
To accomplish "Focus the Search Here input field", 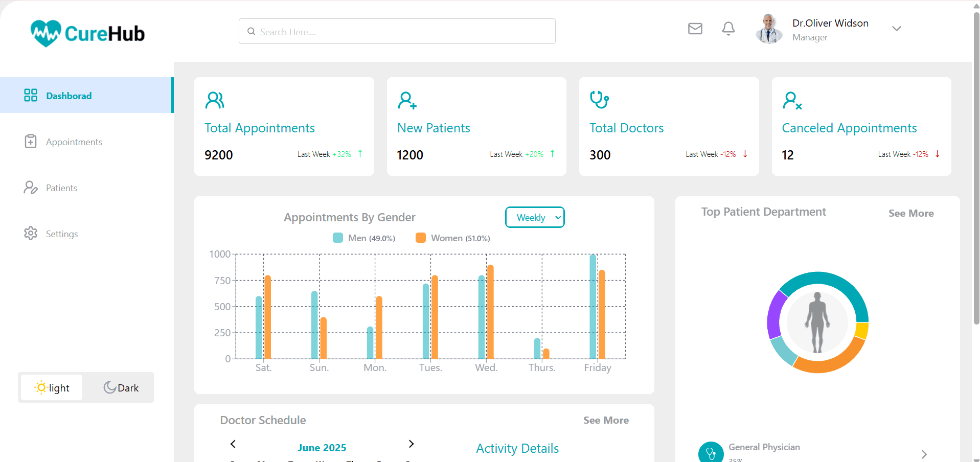I will click(397, 31).
